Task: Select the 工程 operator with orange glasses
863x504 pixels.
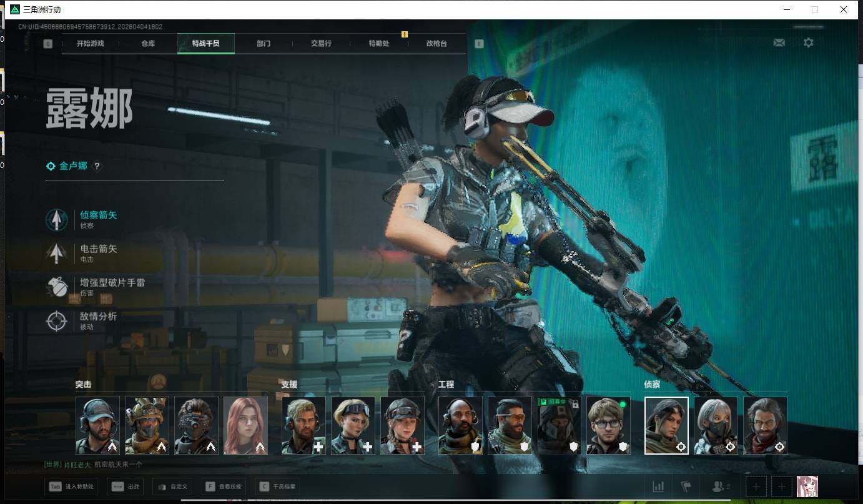Action: [510, 425]
